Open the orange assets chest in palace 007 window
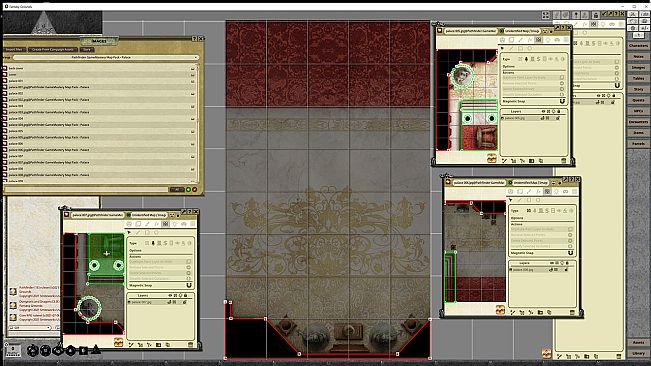Screen dimensions: 651x366 [x=118, y=342]
